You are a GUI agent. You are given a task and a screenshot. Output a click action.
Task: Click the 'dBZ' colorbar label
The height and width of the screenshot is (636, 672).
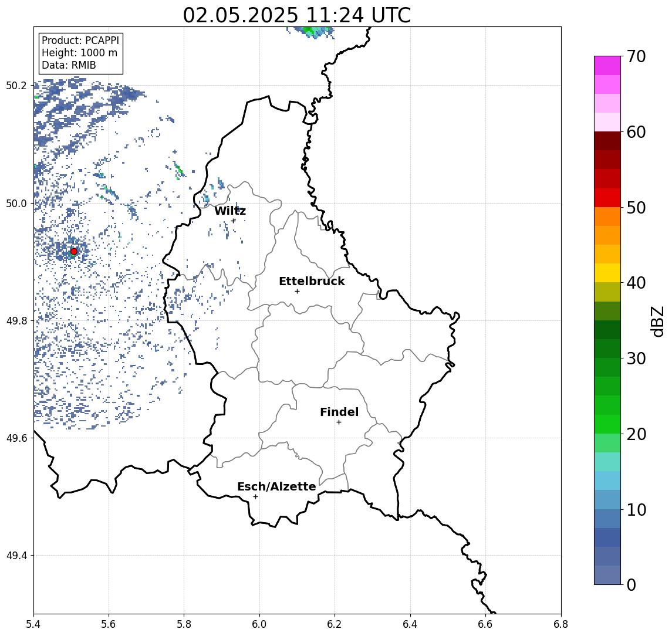coord(657,322)
